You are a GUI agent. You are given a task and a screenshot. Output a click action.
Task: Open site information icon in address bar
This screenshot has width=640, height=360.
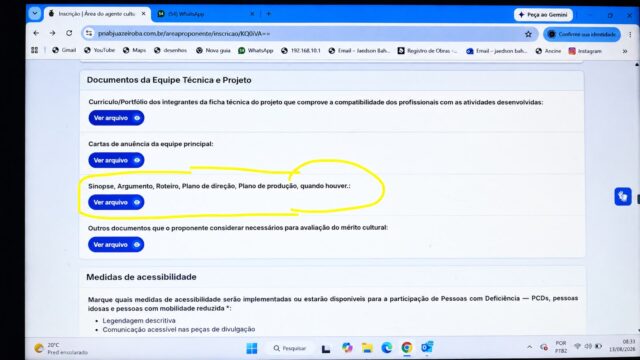(x=89, y=33)
